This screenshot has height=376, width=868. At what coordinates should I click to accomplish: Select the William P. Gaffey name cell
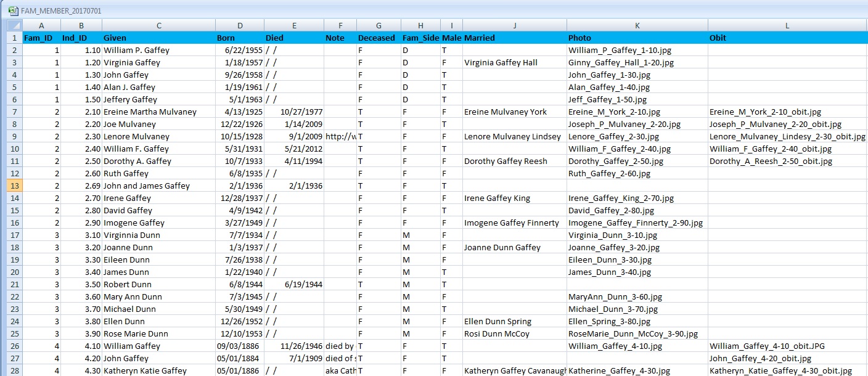point(159,50)
